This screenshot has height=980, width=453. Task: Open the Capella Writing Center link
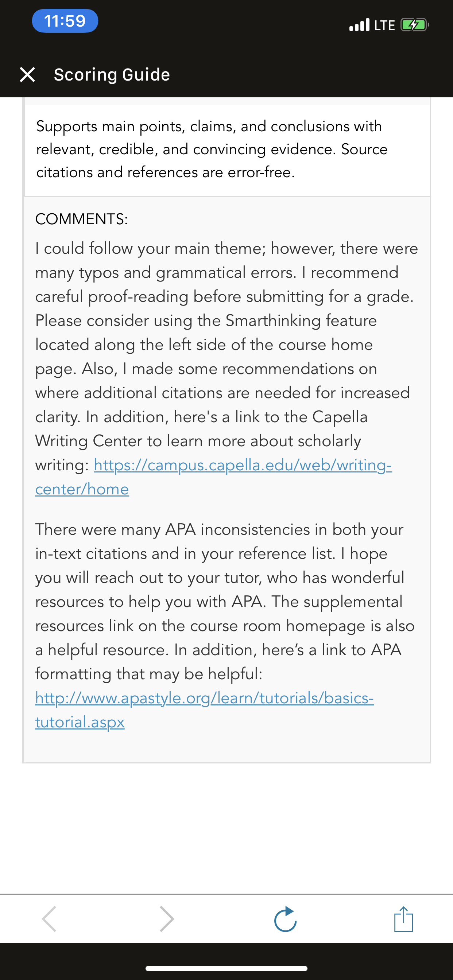coord(214,477)
